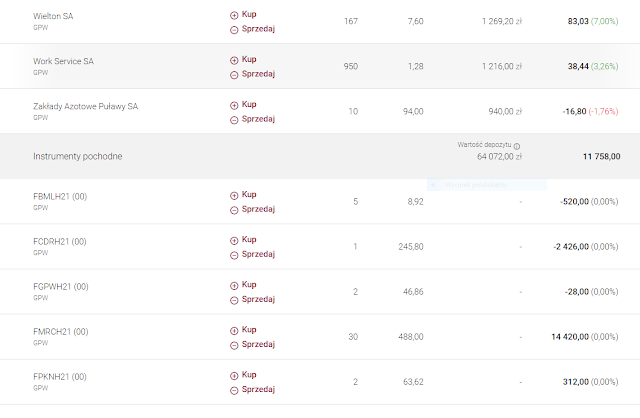The image size is (640, 418).
Task: Click the minus icon in the FPKNH21 row
Action: (x=234, y=391)
